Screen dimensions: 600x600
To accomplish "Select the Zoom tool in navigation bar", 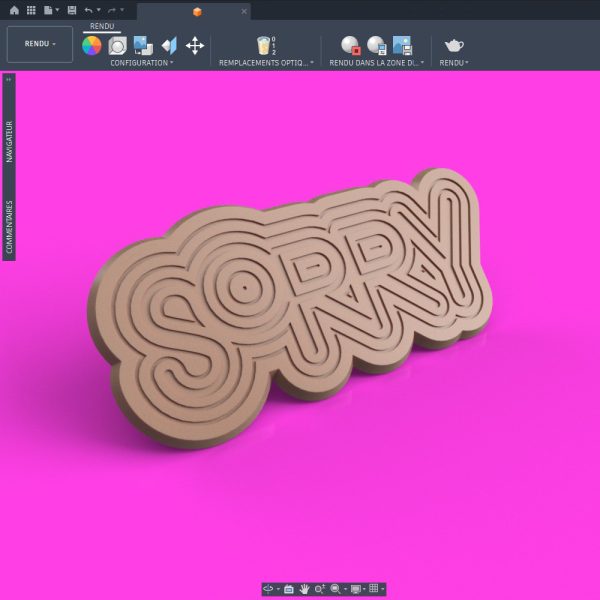I will [320, 589].
